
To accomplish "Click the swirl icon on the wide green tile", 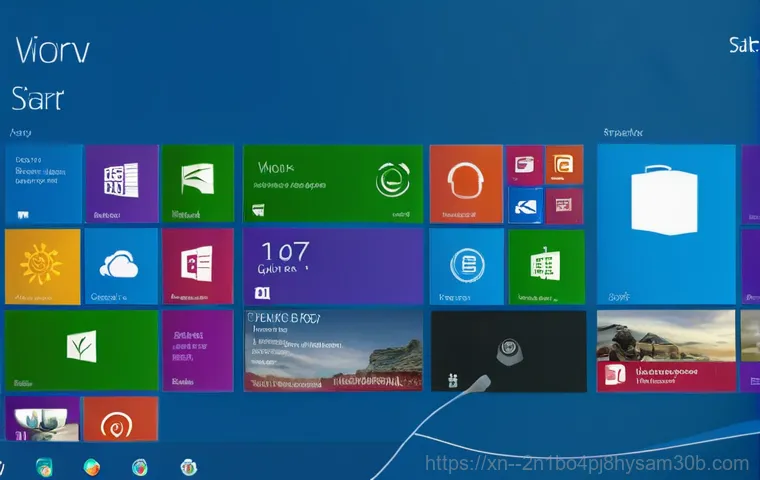I will click(x=393, y=179).
